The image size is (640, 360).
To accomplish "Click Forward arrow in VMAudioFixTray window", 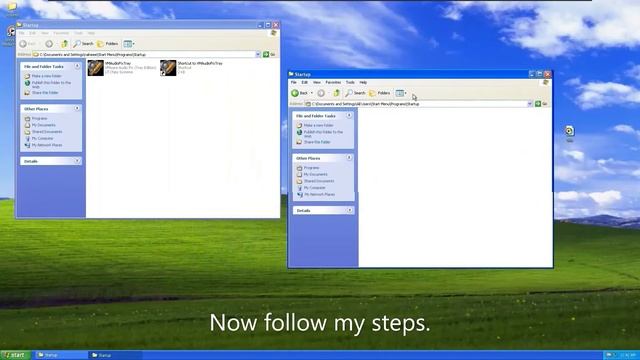I will pyautogui.click(x=49, y=44).
